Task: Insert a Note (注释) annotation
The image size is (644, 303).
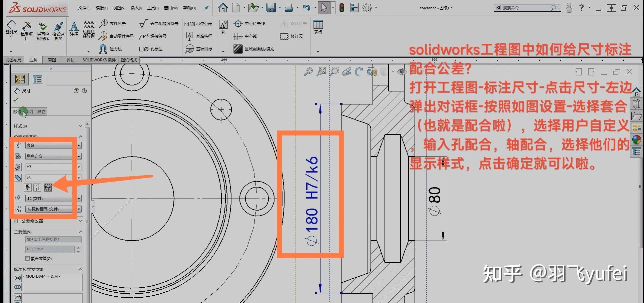Action: pyautogui.click(x=74, y=29)
